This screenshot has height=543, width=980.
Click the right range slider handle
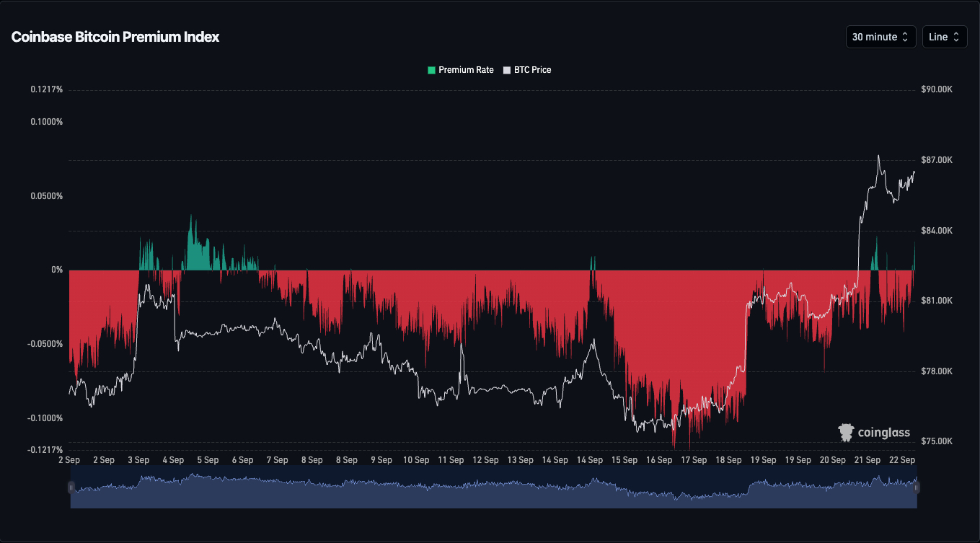pos(917,487)
